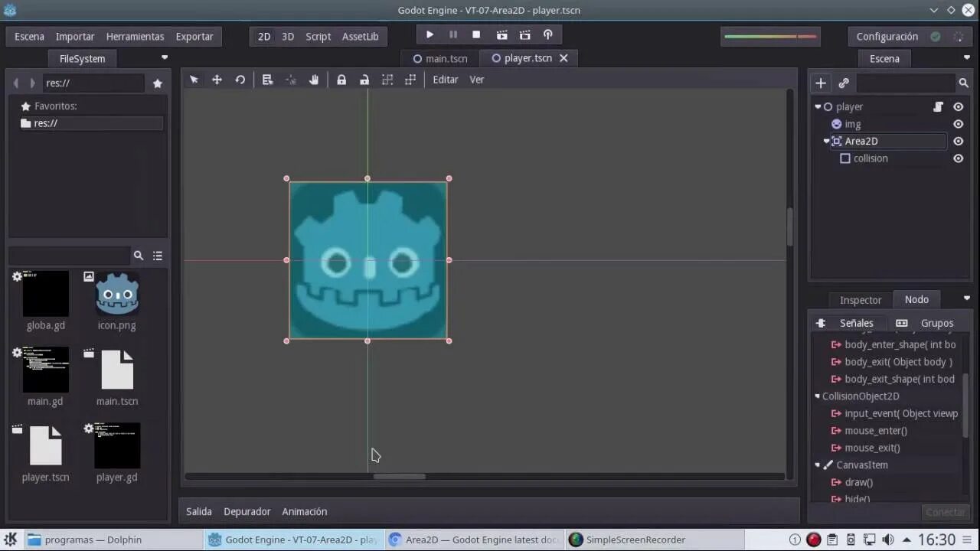Toggle visibility of img node
980x551 pixels.
point(958,124)
